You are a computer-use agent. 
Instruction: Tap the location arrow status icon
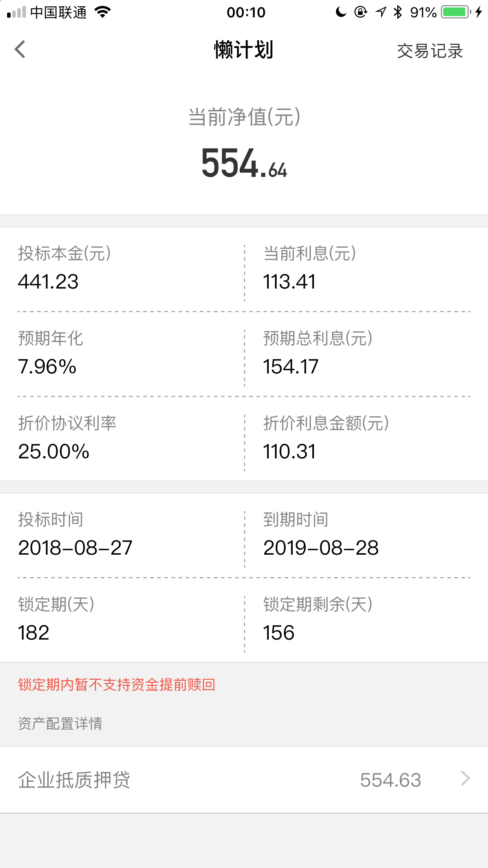(x=381, y=12)
